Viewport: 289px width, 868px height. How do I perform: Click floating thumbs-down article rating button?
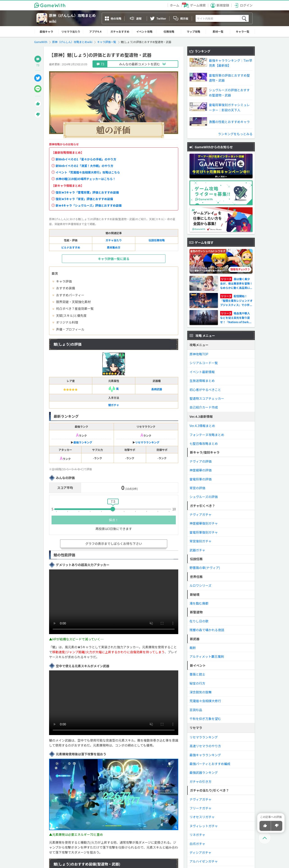coord(277,826)
